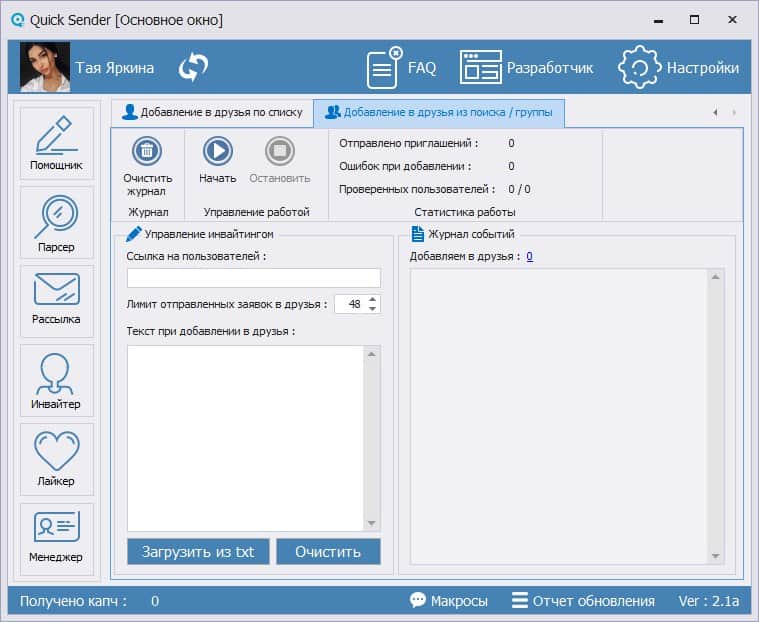The image size is (759, 622).
Task: Open the FAQ page
Action: tap(401, 68)
